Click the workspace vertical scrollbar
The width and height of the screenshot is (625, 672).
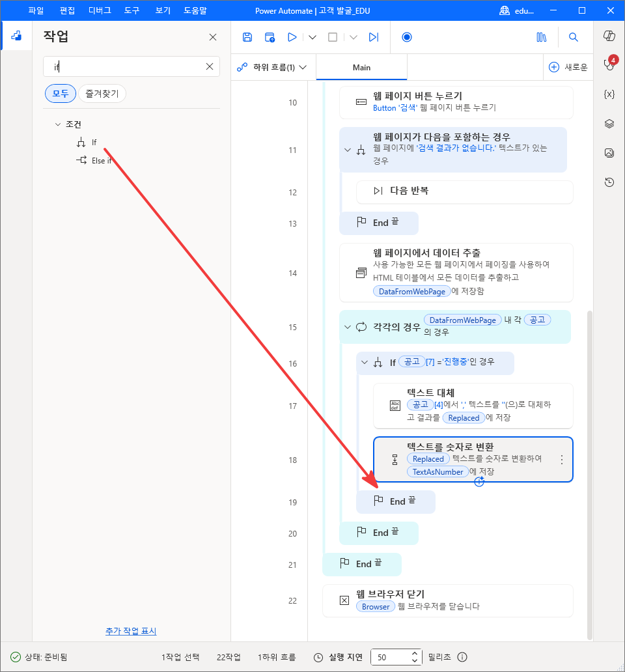(589, 475)
